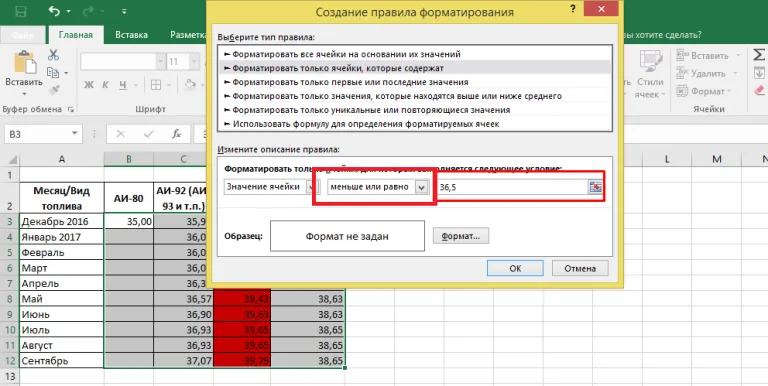768x386 pixels.
Task: Click Отмена to cancel the dialog
Action: point(580,268)
